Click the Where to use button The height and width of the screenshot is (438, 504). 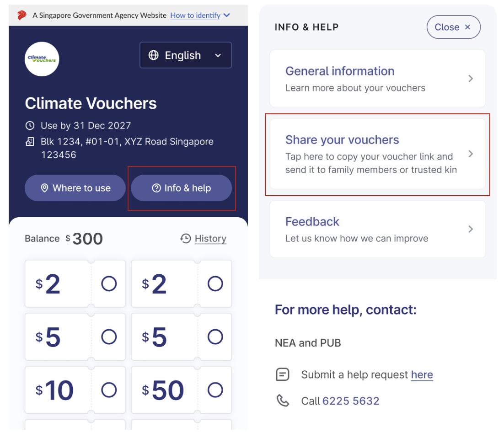coord(75,188)
